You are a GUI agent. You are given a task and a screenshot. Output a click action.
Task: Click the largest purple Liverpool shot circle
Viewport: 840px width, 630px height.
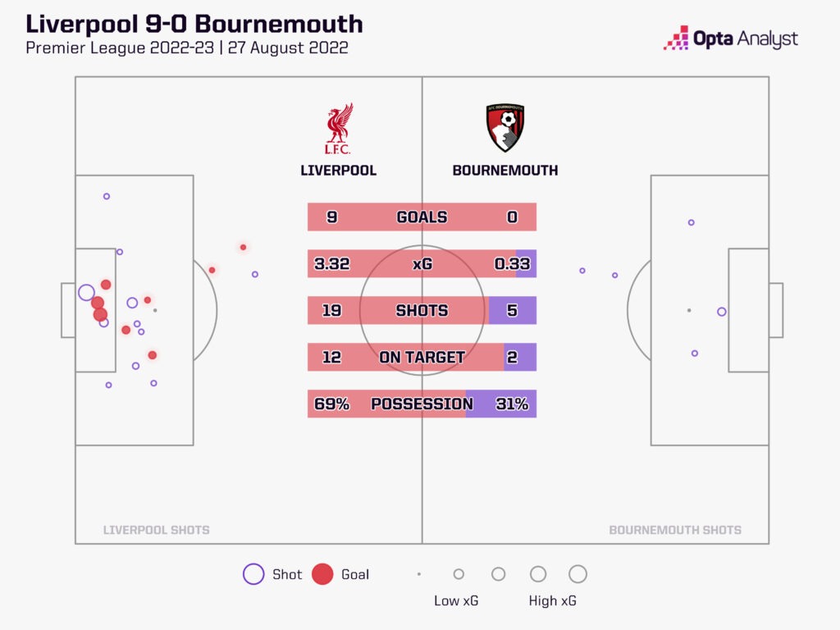pyautogui.click(x=86, y=292)
